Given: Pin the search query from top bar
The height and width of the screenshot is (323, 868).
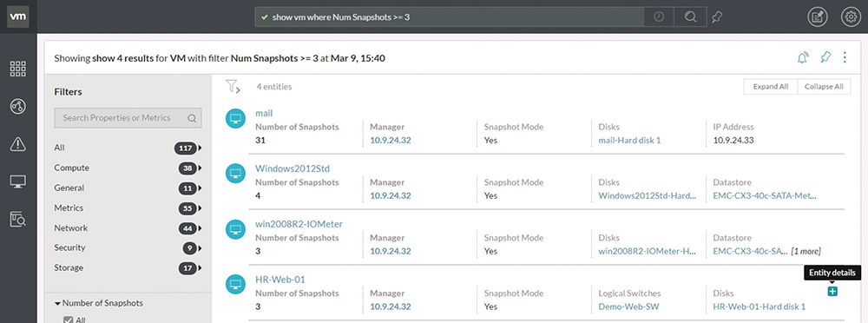Looking at the screenshot, I should 718,17.
